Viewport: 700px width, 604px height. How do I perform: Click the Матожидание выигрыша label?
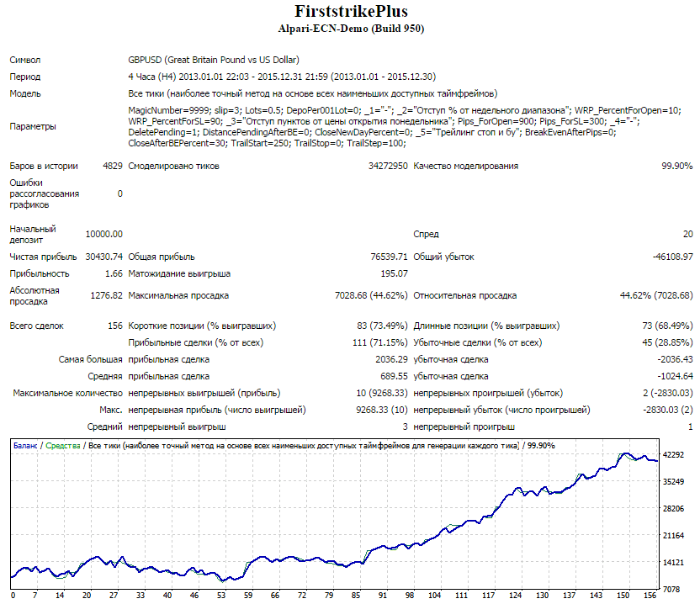point(179,273)
